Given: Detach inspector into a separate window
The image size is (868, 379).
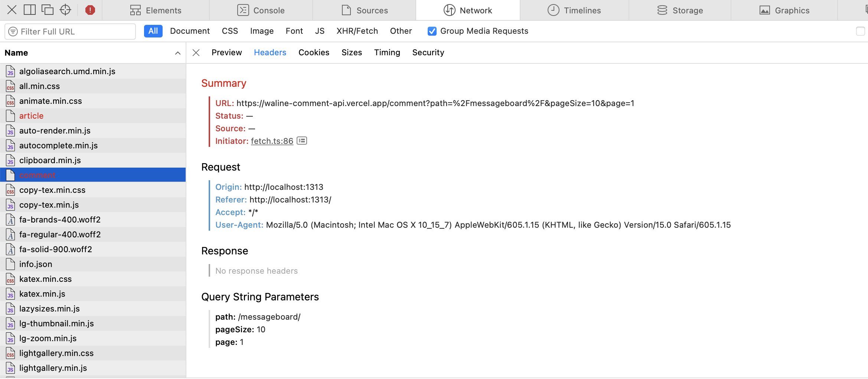Looking at the screenshot, I should pos(48,10).
